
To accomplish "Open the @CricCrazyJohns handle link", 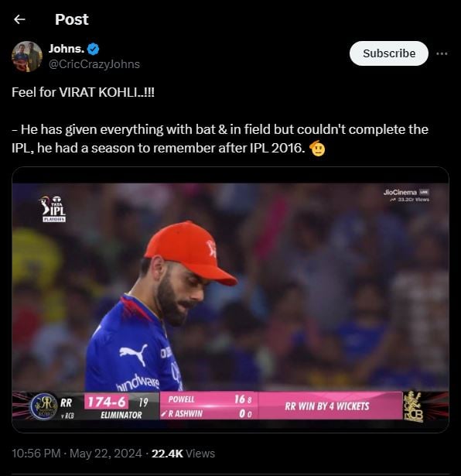I will 94,64.
